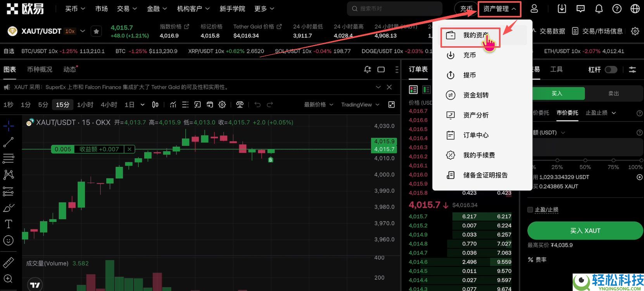This screenshot has width=644, height=291.
Task: Select 我的资产 from the dropdown menu
Action: [483, 35]
